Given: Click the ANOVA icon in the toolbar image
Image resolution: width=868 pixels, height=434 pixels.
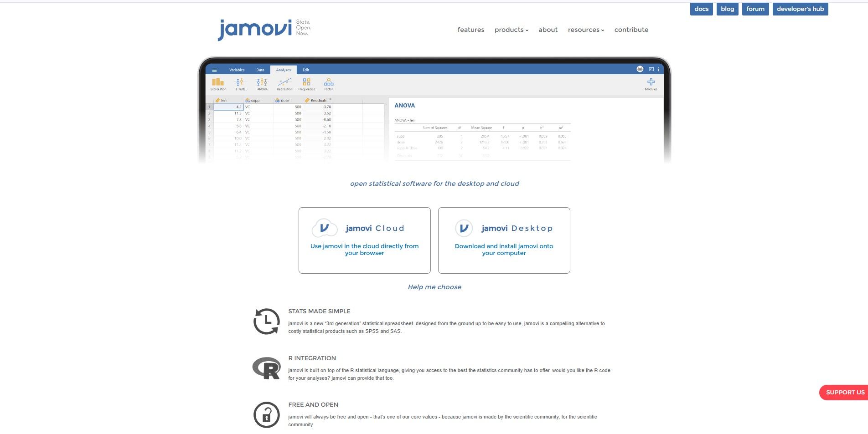Looking at the screenshot, I should click(x=262, y=82).
